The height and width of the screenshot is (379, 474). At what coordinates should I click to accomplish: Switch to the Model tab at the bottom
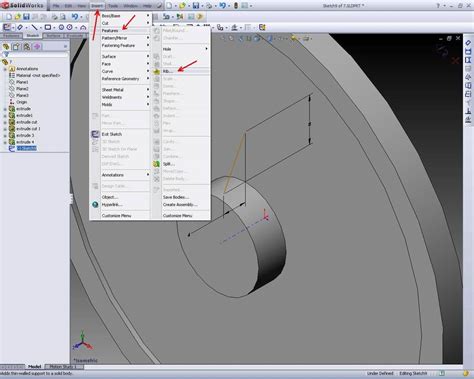pyautogui.click(x=34, y=367)
